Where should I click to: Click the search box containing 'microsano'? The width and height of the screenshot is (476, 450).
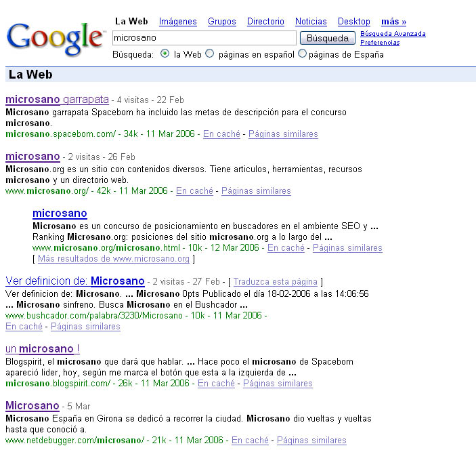(204, 38)
